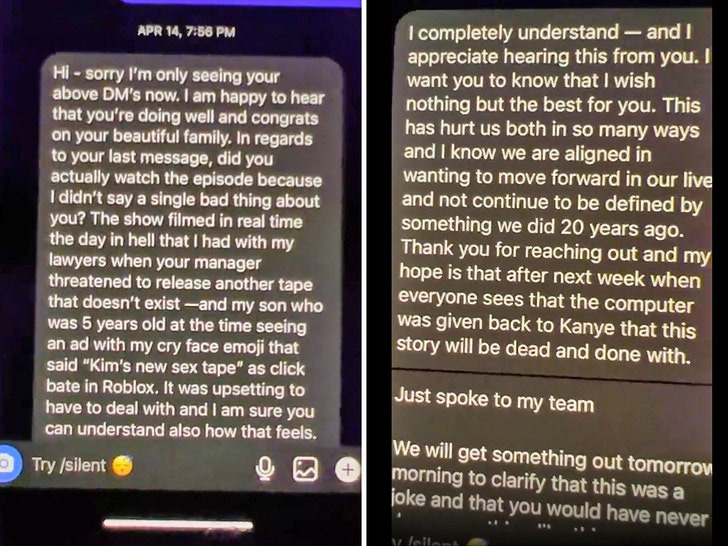Screen dimensions: 728x546
Task: Click the phrase "20 years ago"
Action: click(621, 228)
